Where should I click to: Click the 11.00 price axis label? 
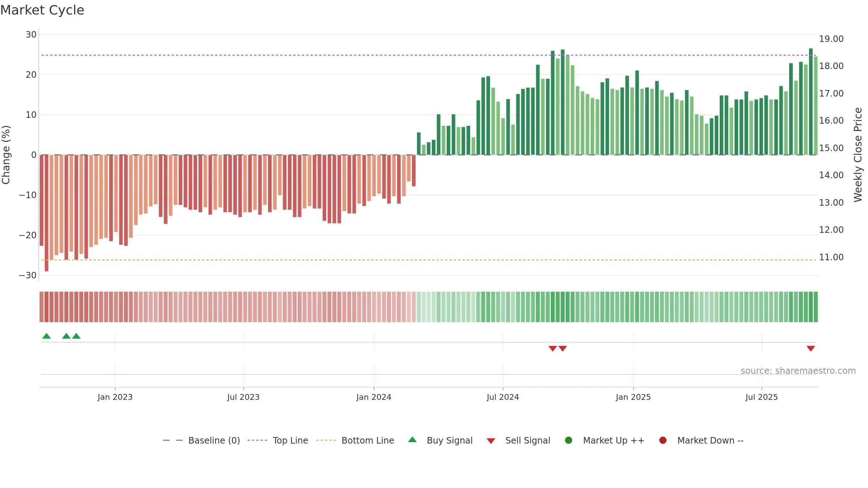831,257
